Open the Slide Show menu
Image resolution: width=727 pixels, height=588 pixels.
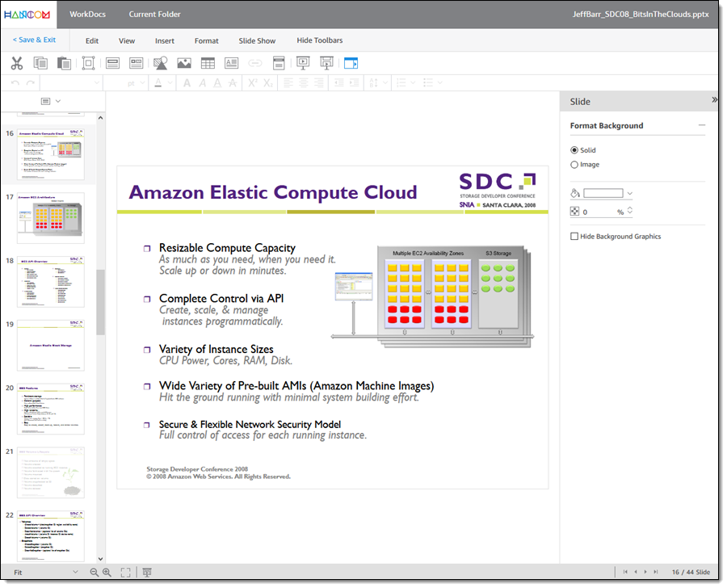[257, 40]
